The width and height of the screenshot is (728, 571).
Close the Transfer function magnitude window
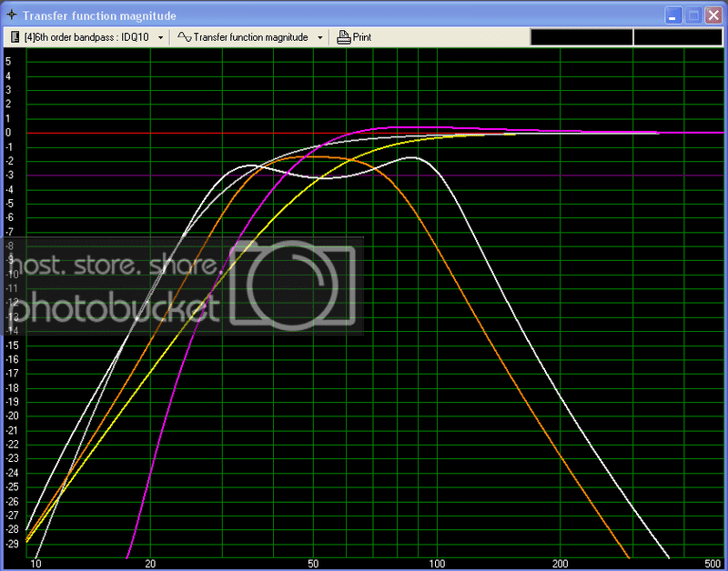pyautogui.click(x=713, y=15)
